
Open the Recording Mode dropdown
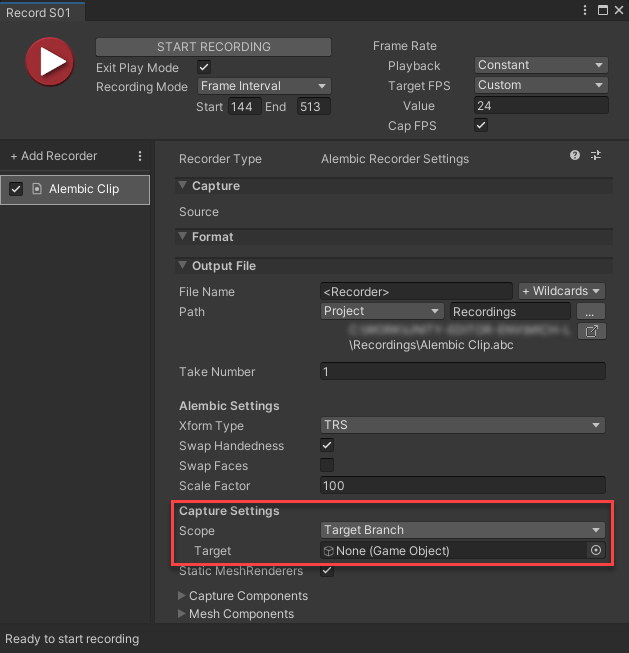[x=263, y=86]
